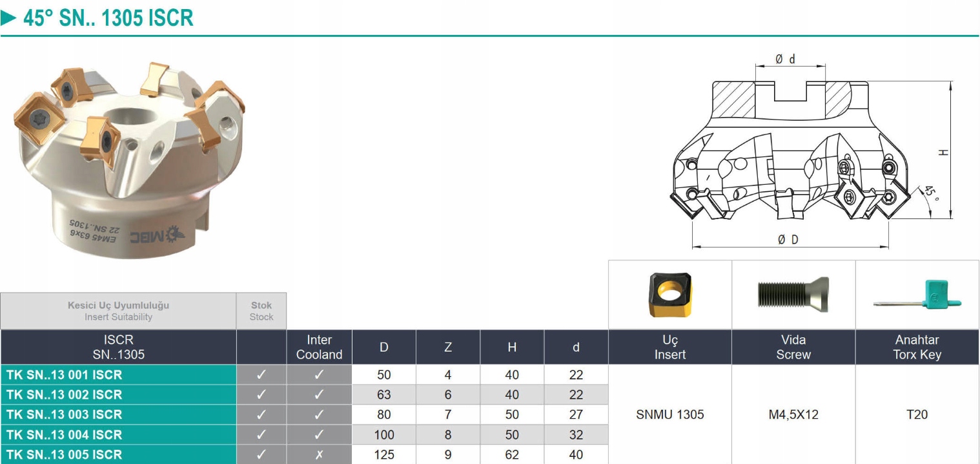Click the Inter Cooland checkmark in the 003 row
The width and height of the screenshot is (980, 464).
pos(320,415)
